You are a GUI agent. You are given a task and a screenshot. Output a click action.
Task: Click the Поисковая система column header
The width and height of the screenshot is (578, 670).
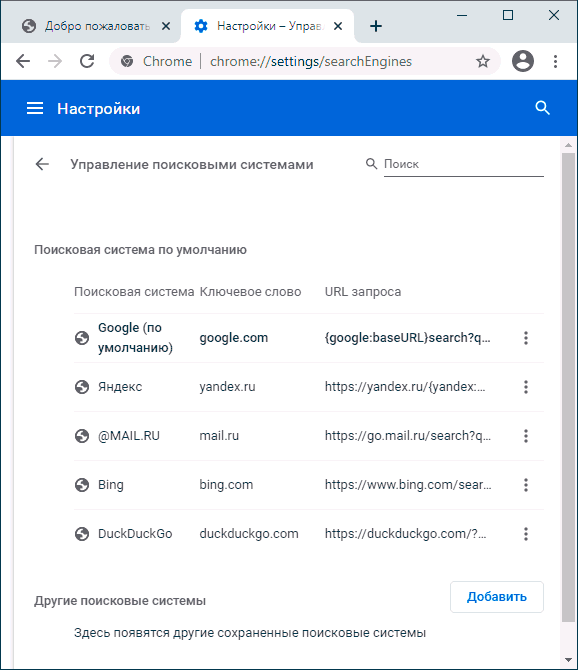pos(134,292)
